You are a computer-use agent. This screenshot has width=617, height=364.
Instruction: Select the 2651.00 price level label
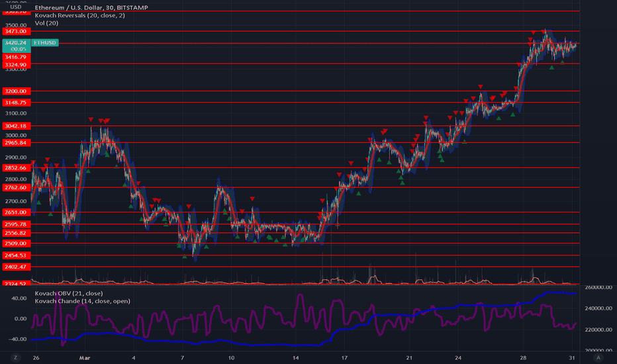16,212
